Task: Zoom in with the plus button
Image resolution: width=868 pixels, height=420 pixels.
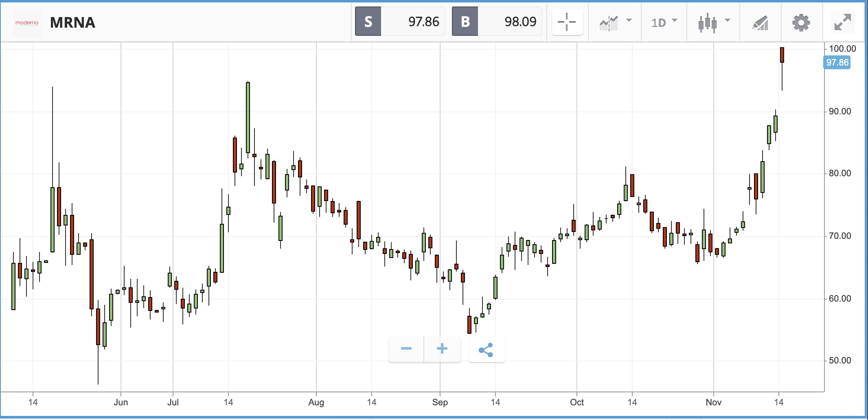Action: (x=442, y=349)
